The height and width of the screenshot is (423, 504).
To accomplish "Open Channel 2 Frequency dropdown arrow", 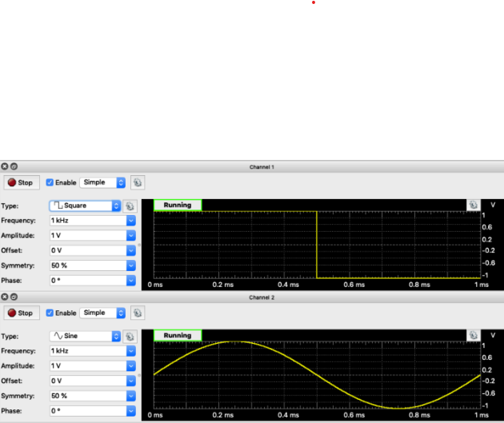I will click(x=131, y=351).
